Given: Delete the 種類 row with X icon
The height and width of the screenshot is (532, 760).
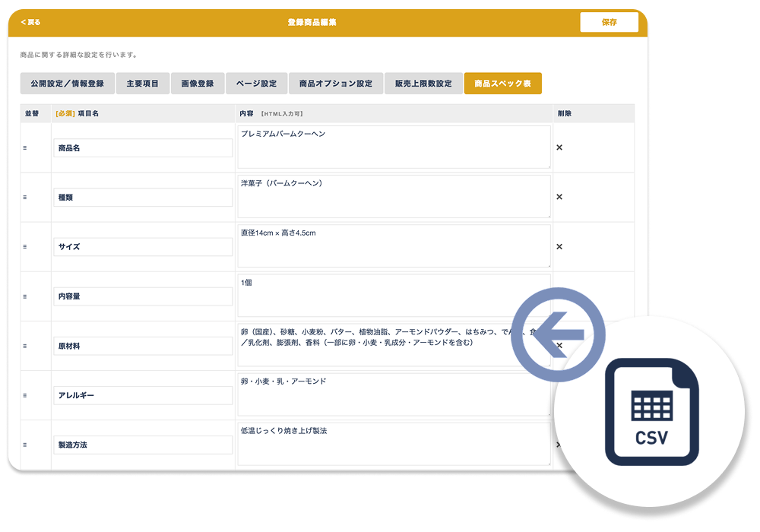Looking at the screenshot, I should 559,197.
